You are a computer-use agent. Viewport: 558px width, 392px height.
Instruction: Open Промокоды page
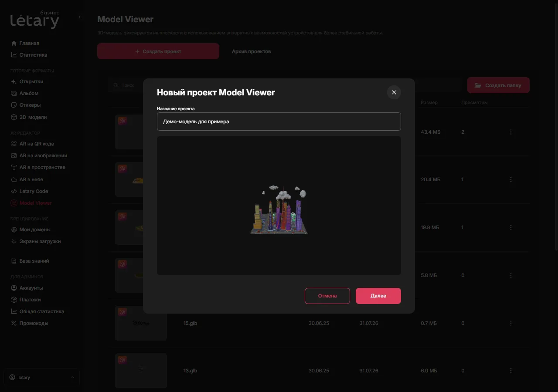coord(34,323)
